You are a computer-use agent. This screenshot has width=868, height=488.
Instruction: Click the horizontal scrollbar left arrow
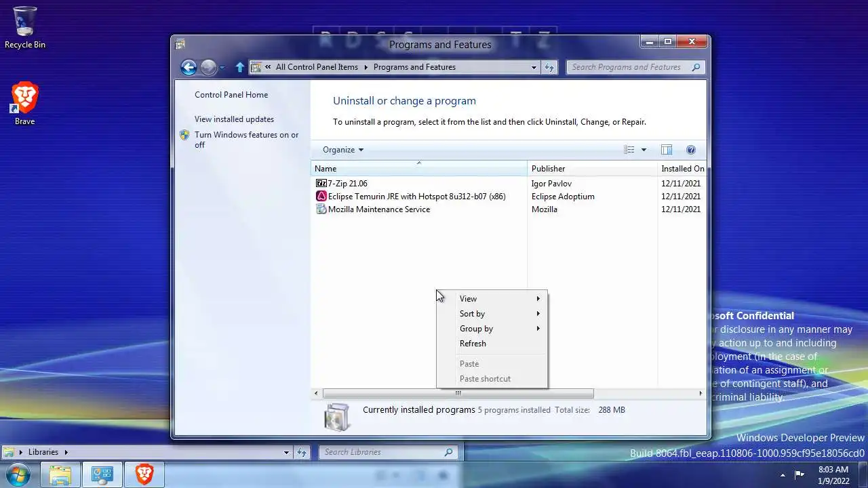(316, 394)
